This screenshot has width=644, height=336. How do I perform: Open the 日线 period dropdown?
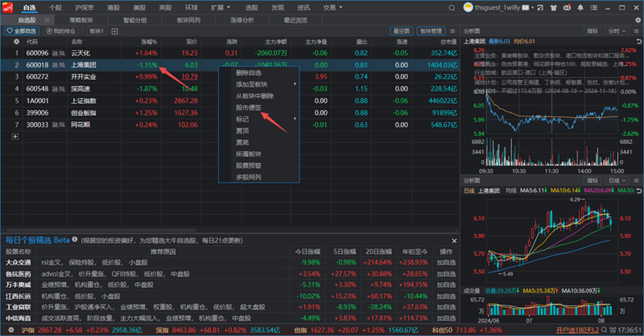(616, 181)
